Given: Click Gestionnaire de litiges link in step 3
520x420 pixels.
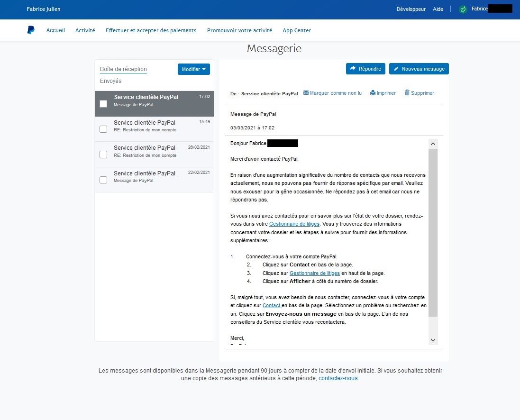Looking at the screenshot, I should pos(315,273).
